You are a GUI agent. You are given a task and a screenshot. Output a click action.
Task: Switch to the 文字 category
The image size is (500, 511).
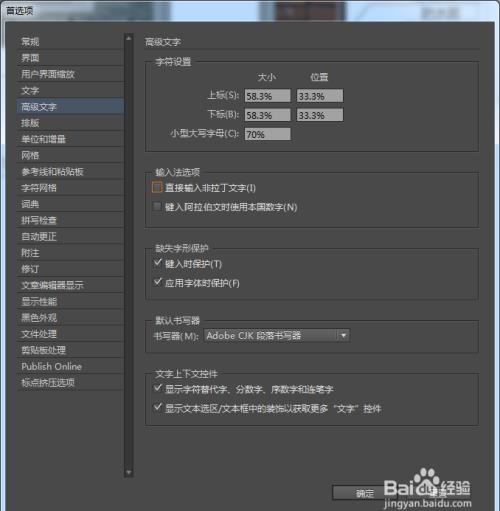coord(70,90)
